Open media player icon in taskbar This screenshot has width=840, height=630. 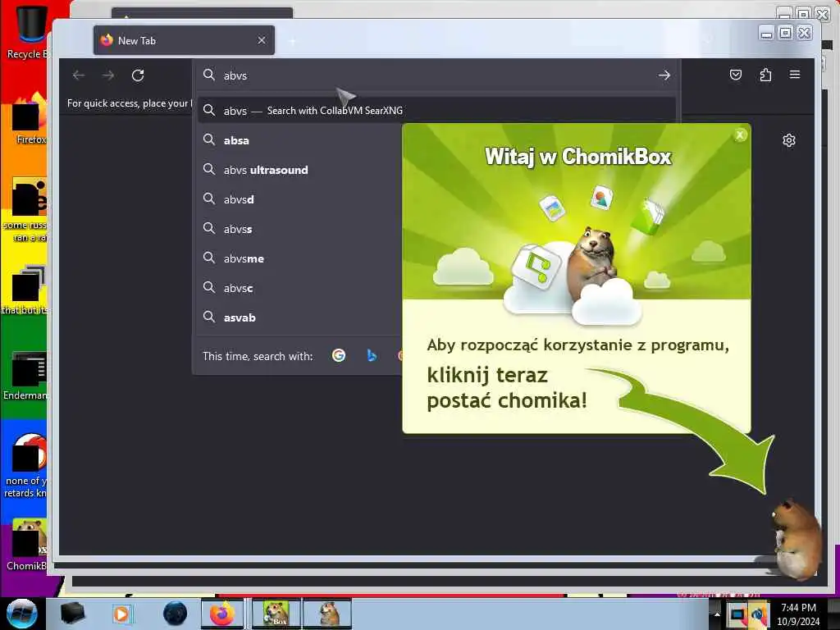(121, 614)
